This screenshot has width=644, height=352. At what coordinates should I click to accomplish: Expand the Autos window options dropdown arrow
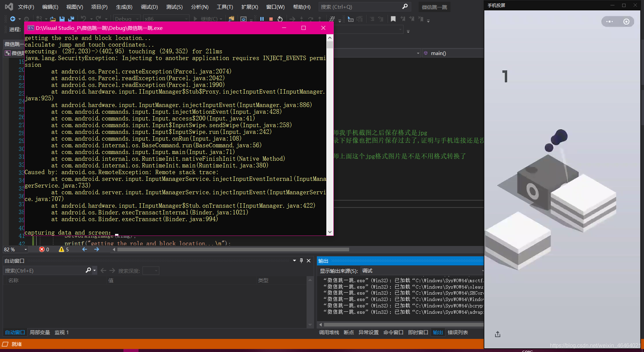(294, 261)
